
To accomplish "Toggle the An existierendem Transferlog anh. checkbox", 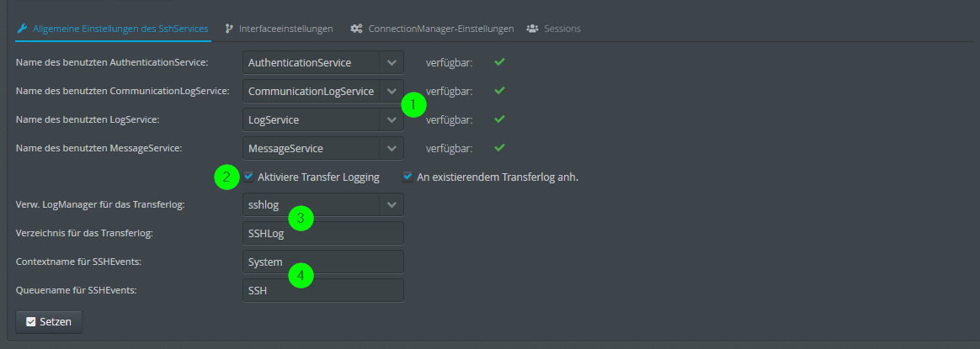I will tap(407, 177).
